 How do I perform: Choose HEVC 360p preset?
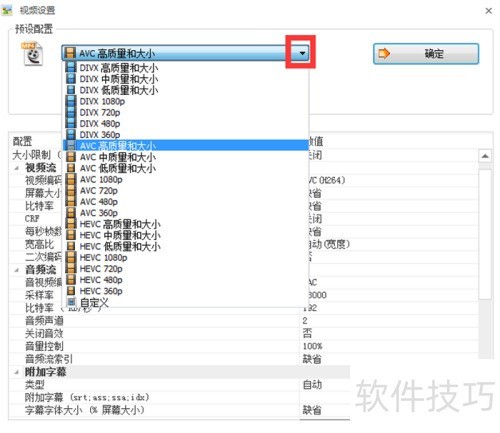pyautogui.click(x=186, y=291)
